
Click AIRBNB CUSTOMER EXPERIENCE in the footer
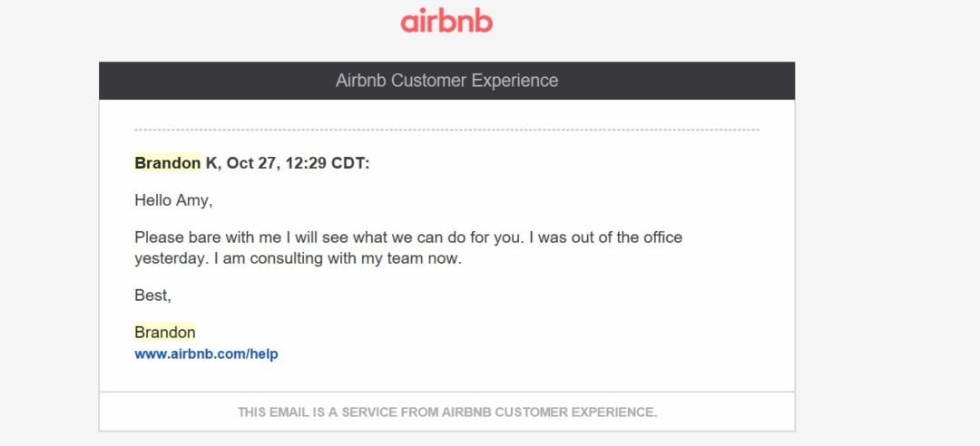tap(549, 412)
